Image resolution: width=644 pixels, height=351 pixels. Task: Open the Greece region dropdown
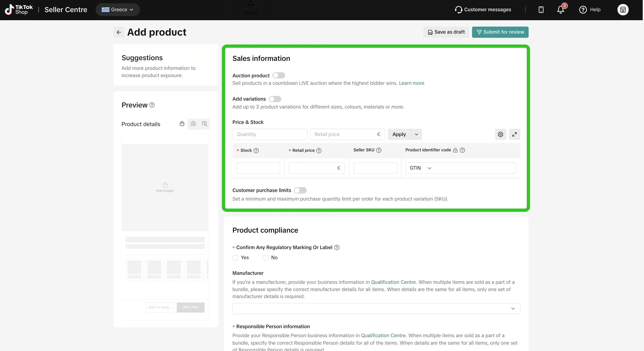click(x=118, y=9)
